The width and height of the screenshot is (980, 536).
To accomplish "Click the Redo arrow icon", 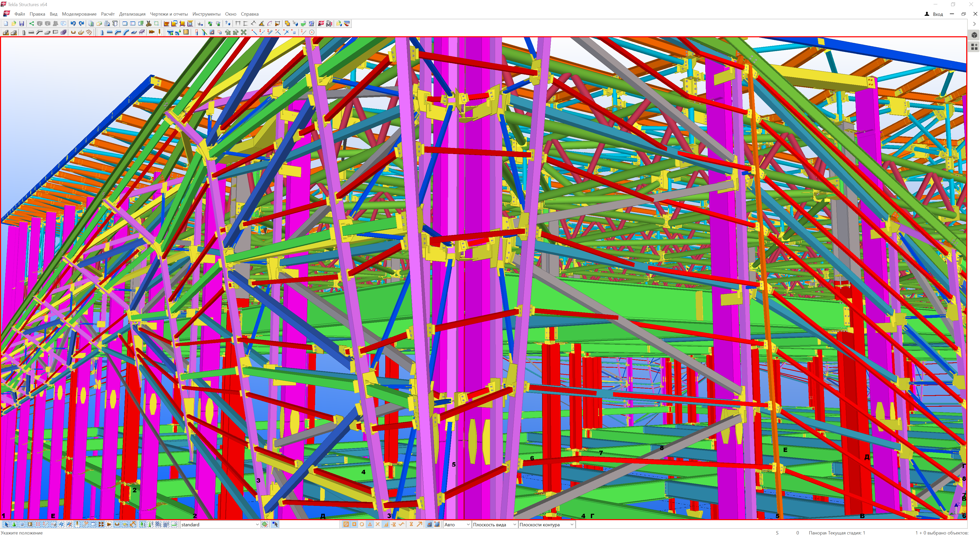I will click(x=81, y=24).
